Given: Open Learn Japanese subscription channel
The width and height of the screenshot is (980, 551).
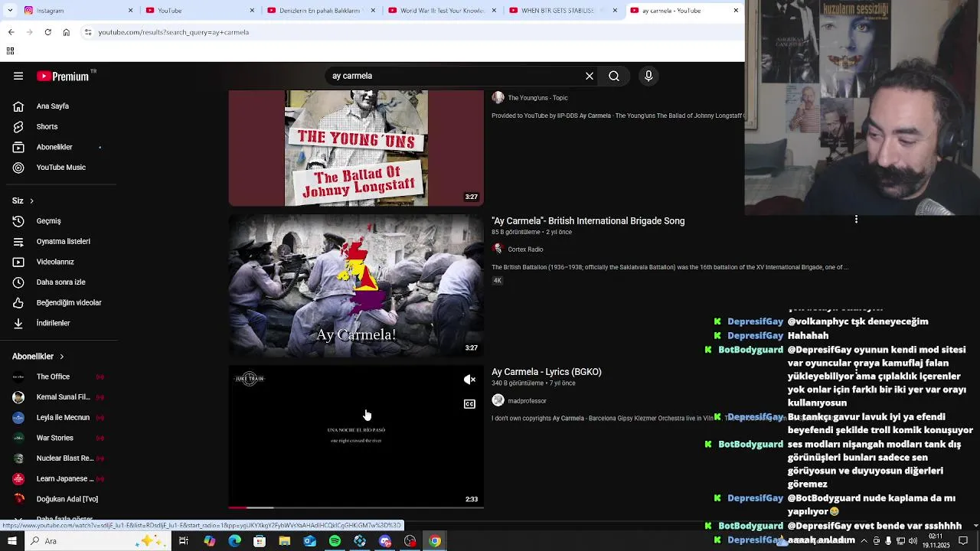Looking at the screenshot, I should click(x=57, y=479).
